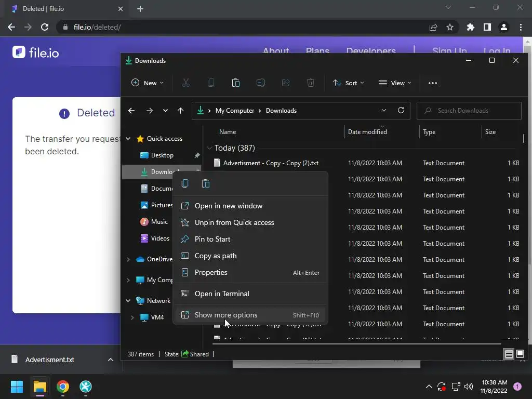This screenshot has height=399, width=532.
Task: Open Chrome profile avatar icon
Action: click(x=504, y=27)
